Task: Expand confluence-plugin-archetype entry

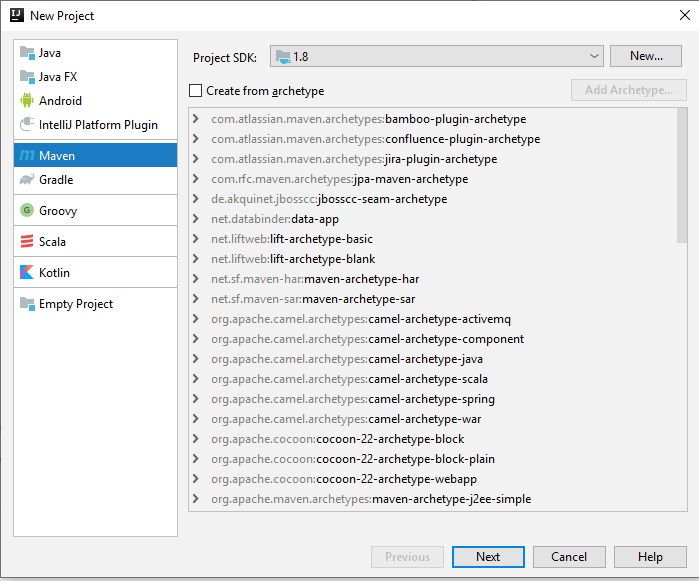Action: (x=196, y=139)
